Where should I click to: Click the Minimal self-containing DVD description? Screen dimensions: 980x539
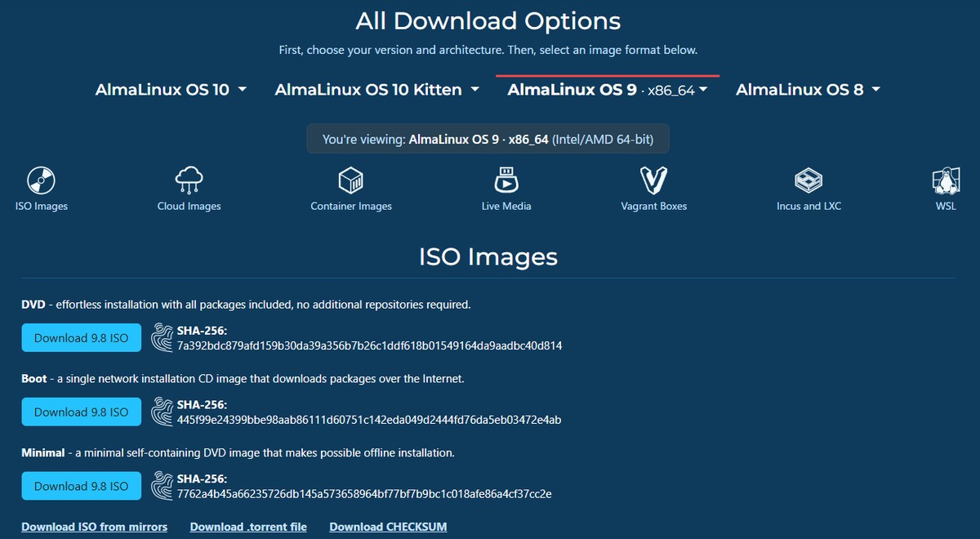click(238, 452)
